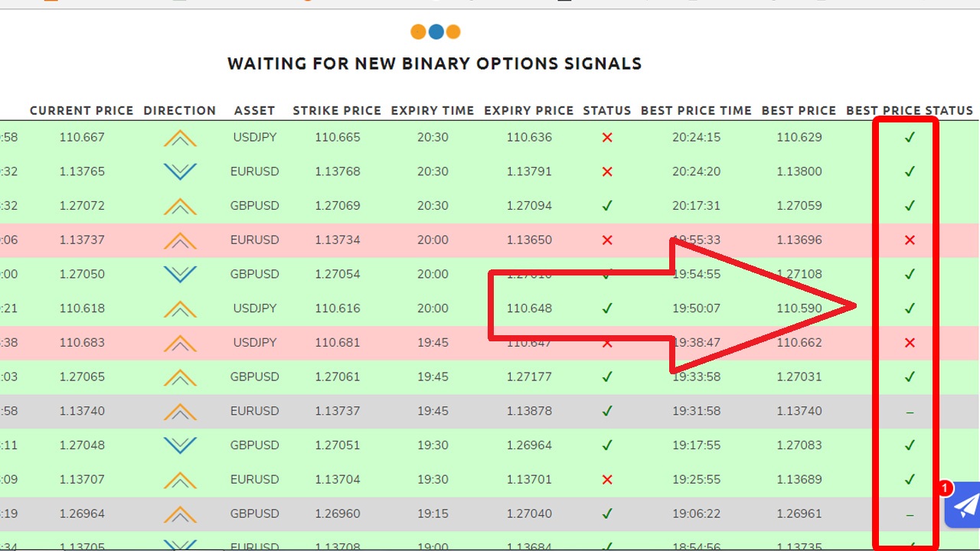Click strike price cell 1.27051
980x551 pixels.
(x=337, y=445)
